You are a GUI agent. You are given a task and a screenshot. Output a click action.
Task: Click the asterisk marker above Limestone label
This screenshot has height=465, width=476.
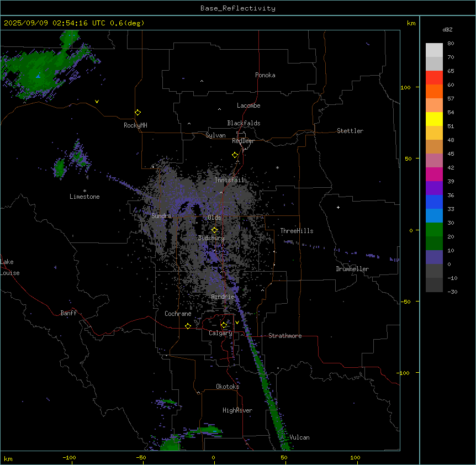[x=84, y=191]
